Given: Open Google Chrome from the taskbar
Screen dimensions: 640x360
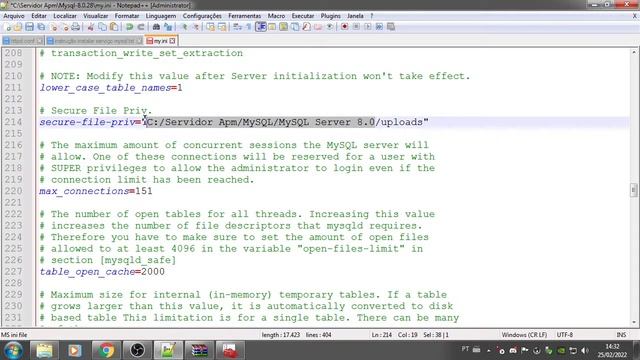Looking at the screenshot, I should pyautogui.click(x=106, y=351).
